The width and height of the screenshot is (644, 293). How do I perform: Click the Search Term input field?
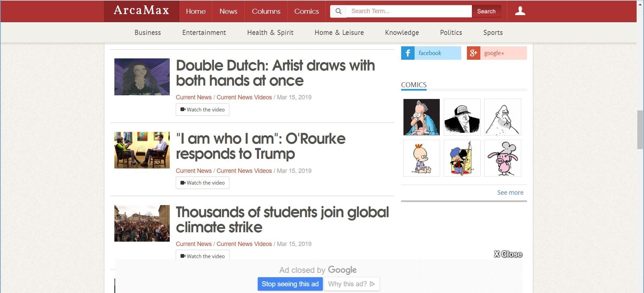409,11
